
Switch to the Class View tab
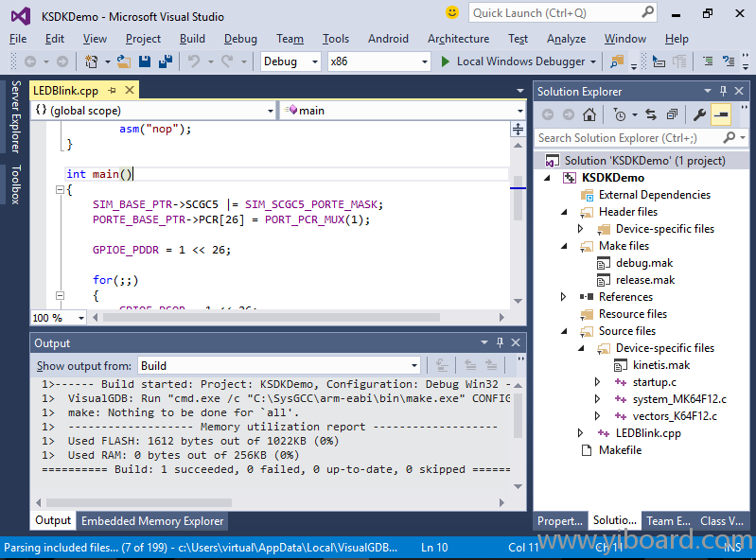722,521
